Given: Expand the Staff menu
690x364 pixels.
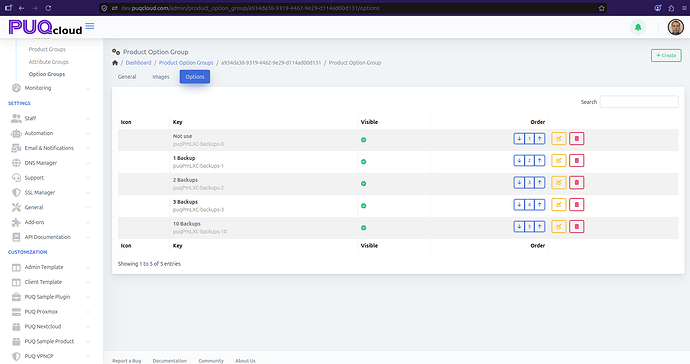Looking at the screenshot, I should point(51,118).
